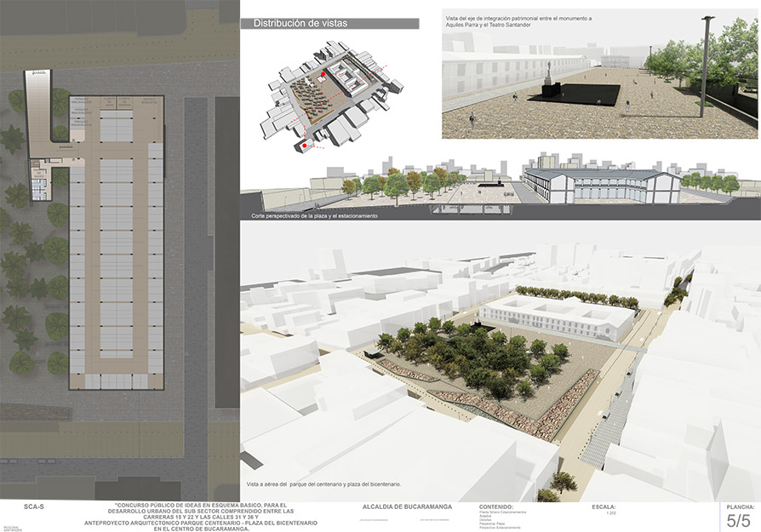Click the 'Vista aérea del parque' caption text
Screen dimensions: 761x532
(x=323, y=484)
